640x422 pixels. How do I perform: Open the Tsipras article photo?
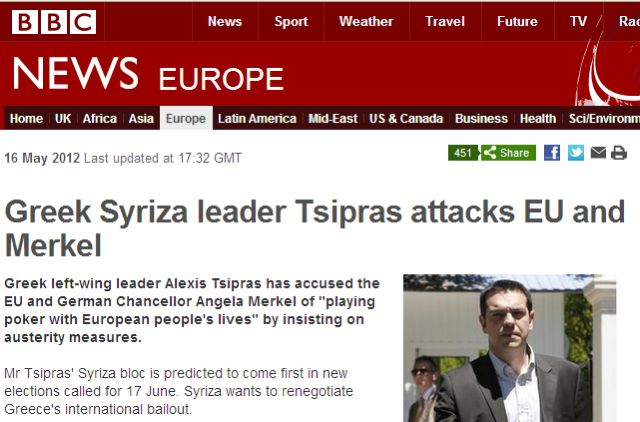pyautogui.click(x=510, y=348)
